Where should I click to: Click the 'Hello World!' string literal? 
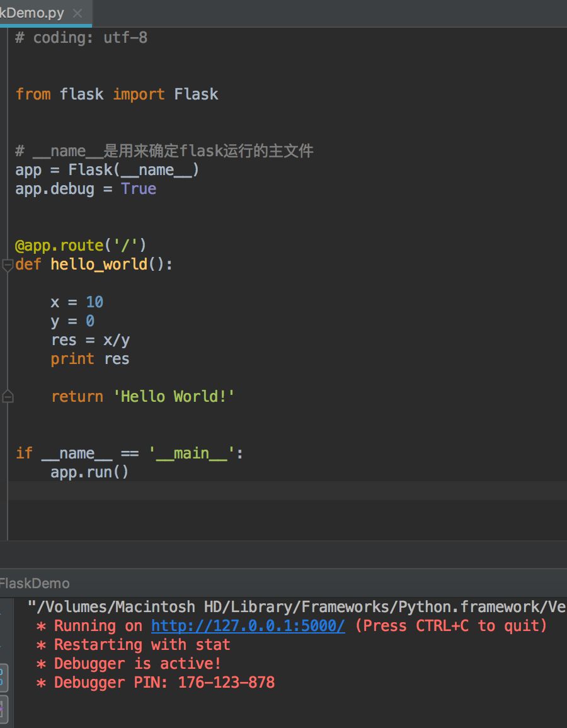(x=174, y=397)
